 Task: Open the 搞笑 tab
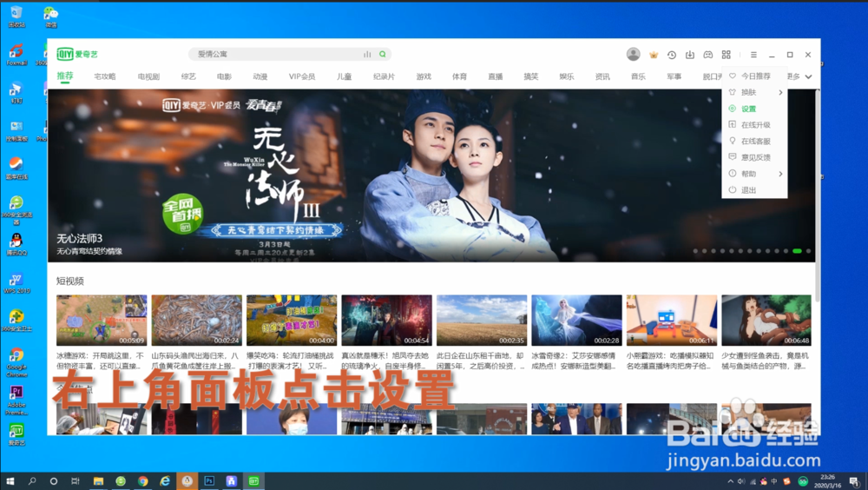(531, 76)
